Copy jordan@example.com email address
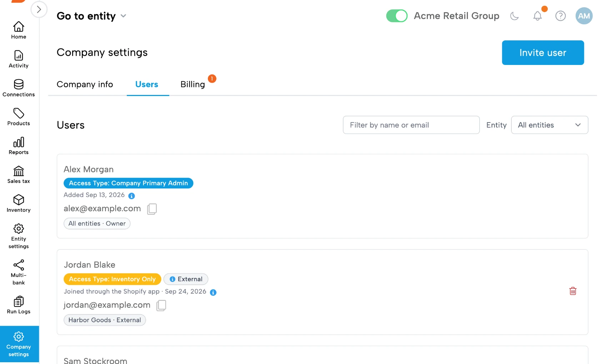The image size is (600, 364). pyautogui.click(x=161, y=305)
